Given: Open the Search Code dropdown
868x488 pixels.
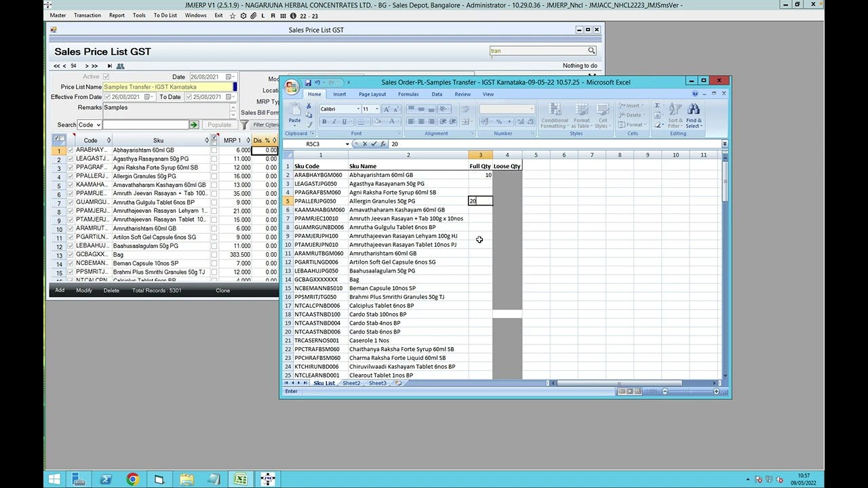Looking at the screenshot, I should pyautogui.click(x=98, y=125).
